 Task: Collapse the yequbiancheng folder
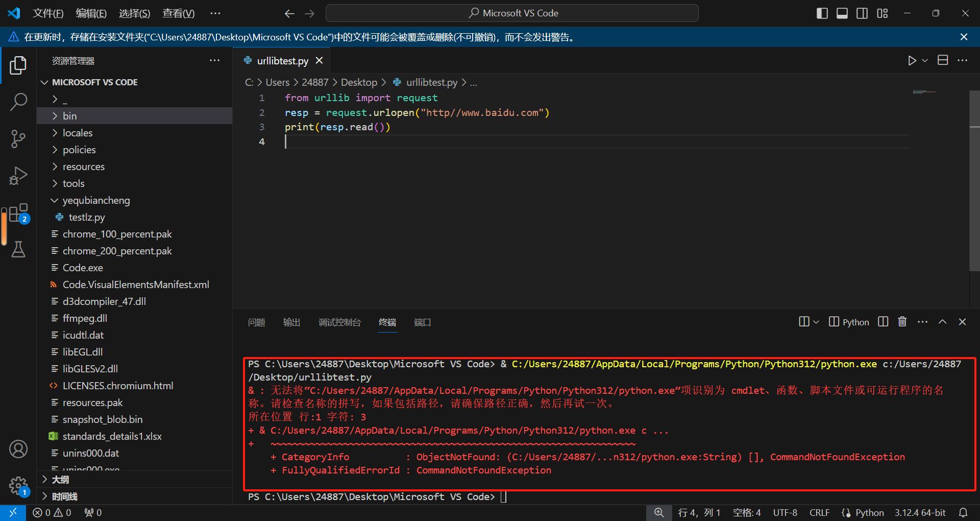134,200
